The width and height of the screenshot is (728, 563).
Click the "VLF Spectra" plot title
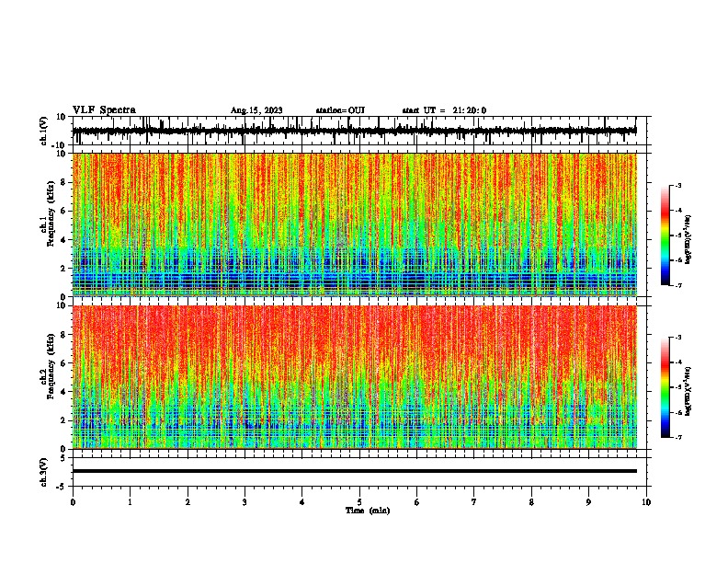[104, 110]
